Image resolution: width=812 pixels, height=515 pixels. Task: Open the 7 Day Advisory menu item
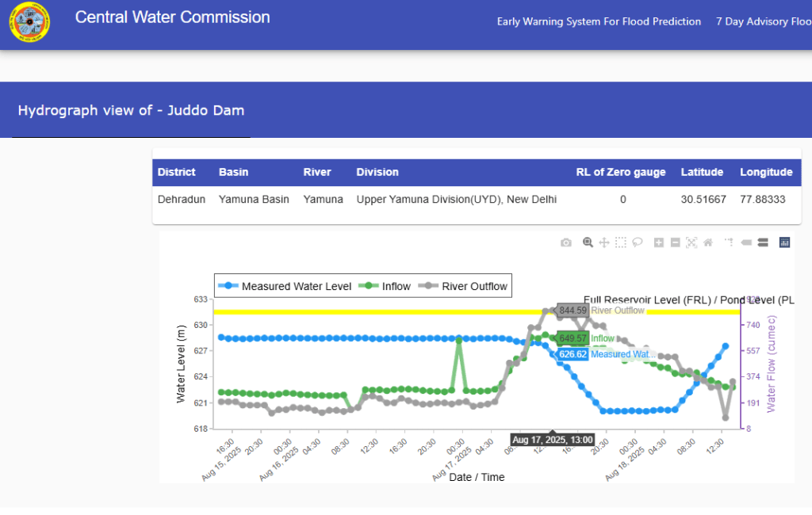coord(763,21)
